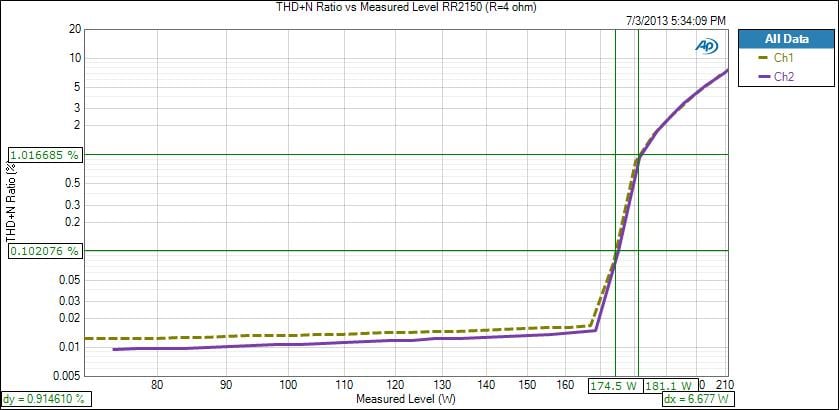Viewport: 839px width, 410px height.
Task: Click the 0.102076 % cursor value label
Action: tap(45, 251)
